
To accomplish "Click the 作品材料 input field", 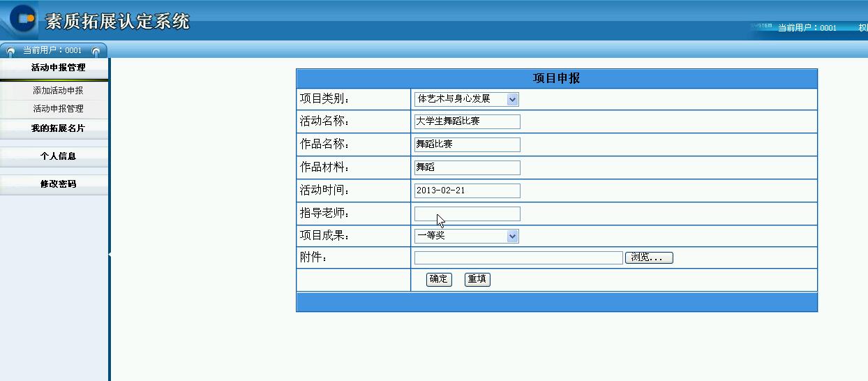I will pos(467,167).
